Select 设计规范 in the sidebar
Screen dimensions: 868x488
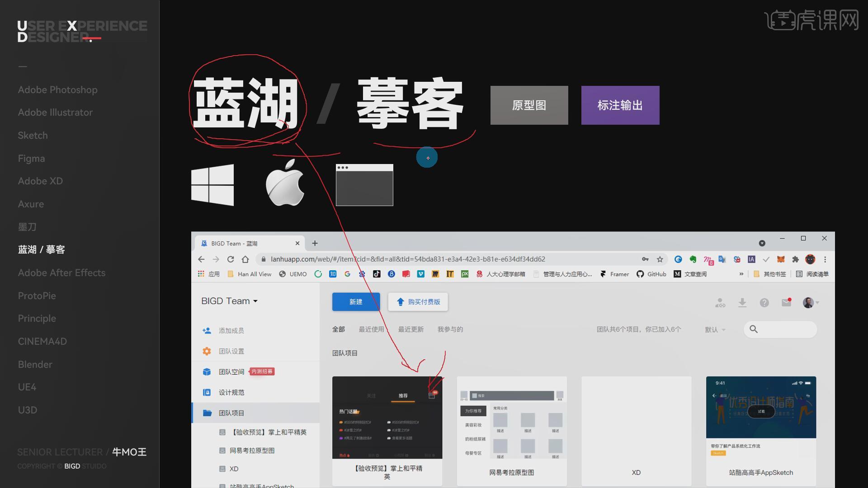click(x=231, y=392)
